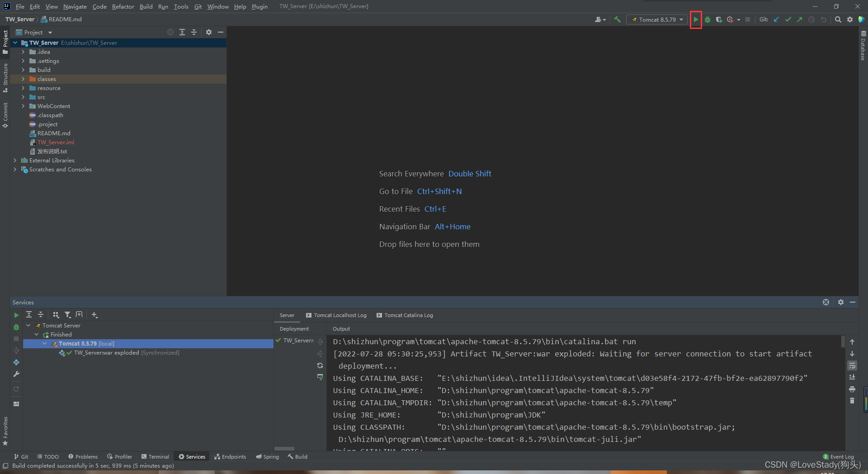This screenshot has height=474, width=868.
Task: Click Refresh deployment status icon
Action: [320, 365]
